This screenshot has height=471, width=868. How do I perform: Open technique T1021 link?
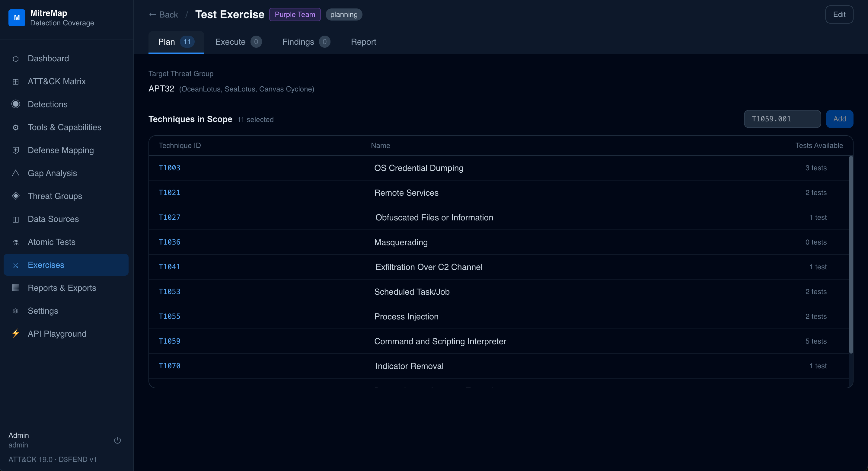pyautogui.click(x=170, y=193)
